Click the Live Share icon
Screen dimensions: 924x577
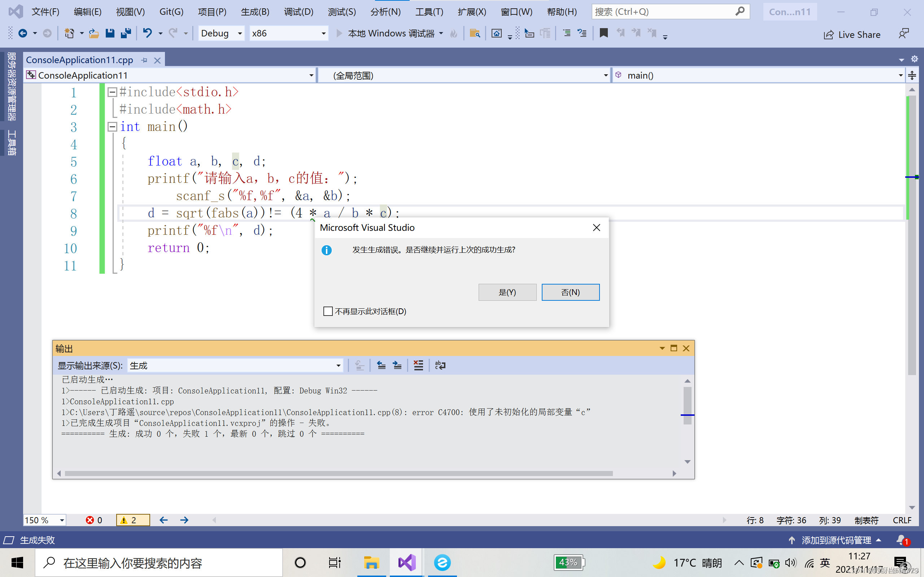[828, 35]
